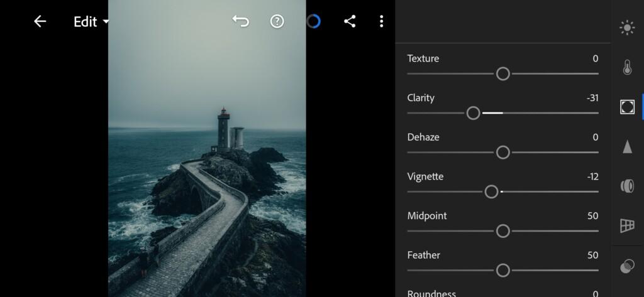Click the Dehaze label
Screen dimensions: 644x297
click(423, 138)
